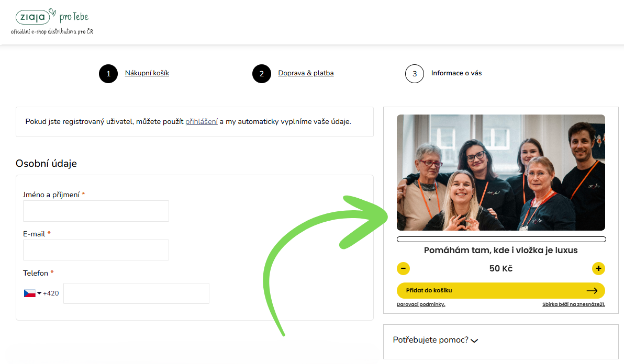
Task: Select step 3 circle icon
Action: (x=414, y=74)
